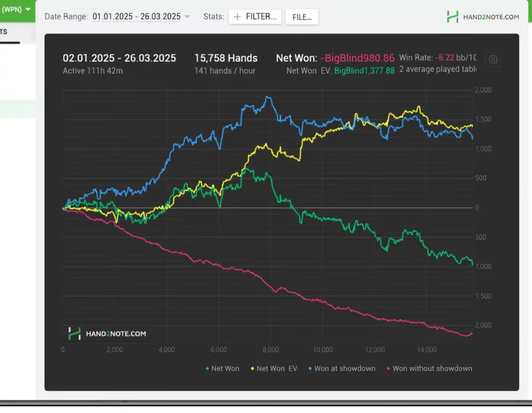This screenshot has height=413, width=532.
Task: Open the graph settings gear icon
Action: (493, 60)
